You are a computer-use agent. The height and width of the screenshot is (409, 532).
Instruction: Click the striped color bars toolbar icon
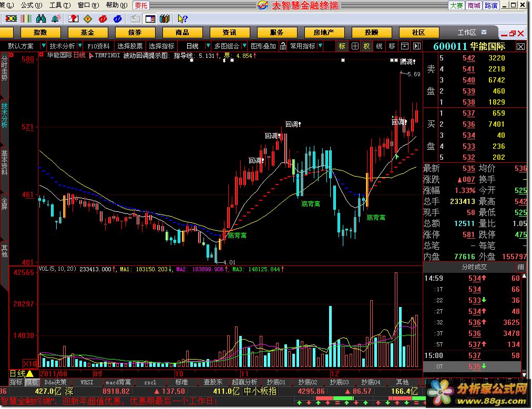(26, 19)
